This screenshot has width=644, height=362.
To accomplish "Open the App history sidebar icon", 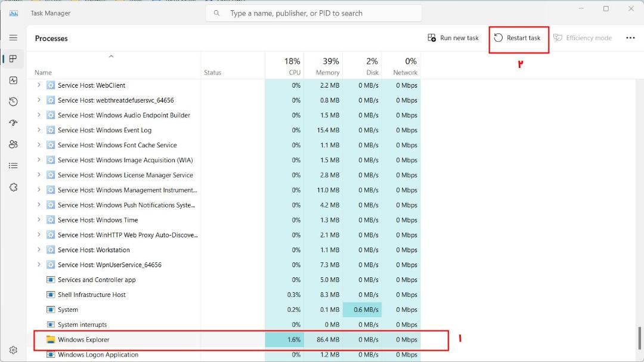I will [13, 101].
